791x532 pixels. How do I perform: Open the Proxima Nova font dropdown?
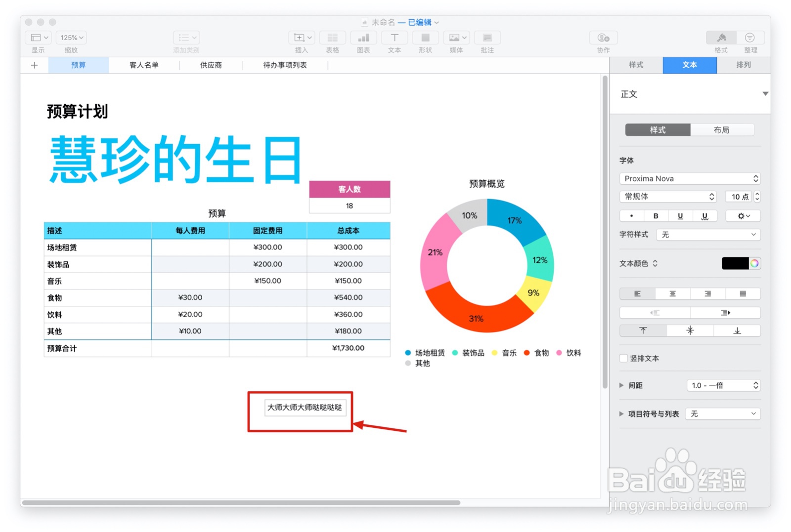coord(689,178)
